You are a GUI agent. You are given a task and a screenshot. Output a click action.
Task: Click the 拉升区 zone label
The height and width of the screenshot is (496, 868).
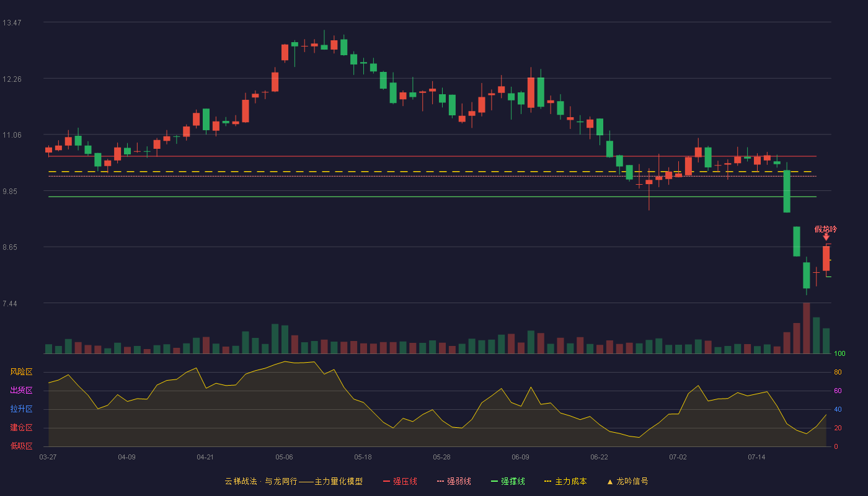pos(21,409)
